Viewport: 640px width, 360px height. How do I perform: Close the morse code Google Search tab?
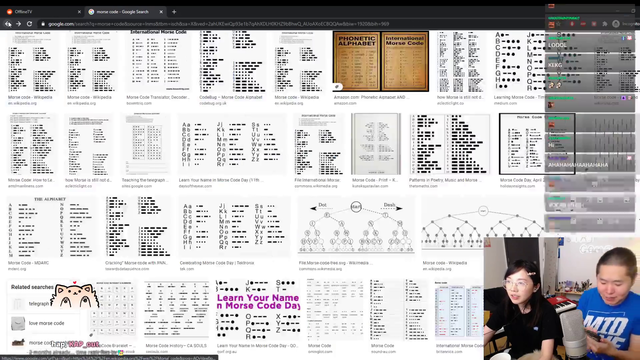[x=161, y=12]
